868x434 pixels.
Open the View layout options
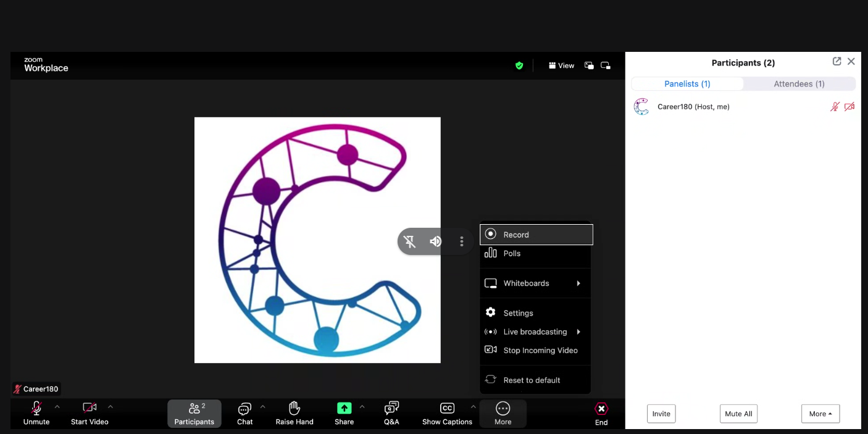tap(561, 65)
